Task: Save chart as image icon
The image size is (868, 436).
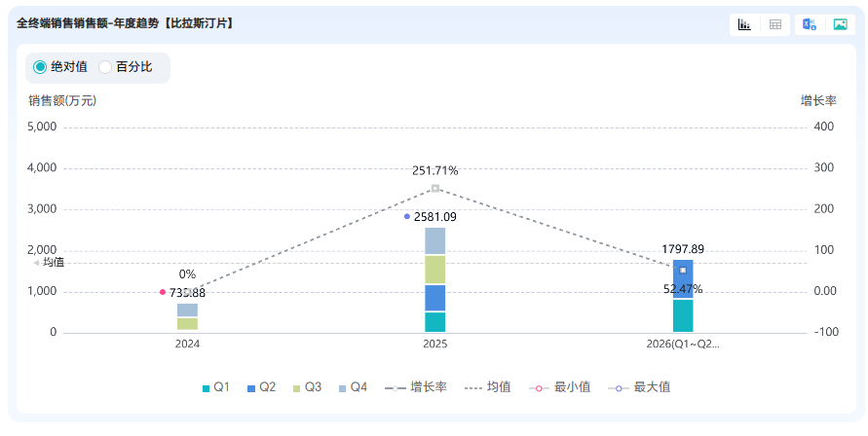Action: coord(841,24)
